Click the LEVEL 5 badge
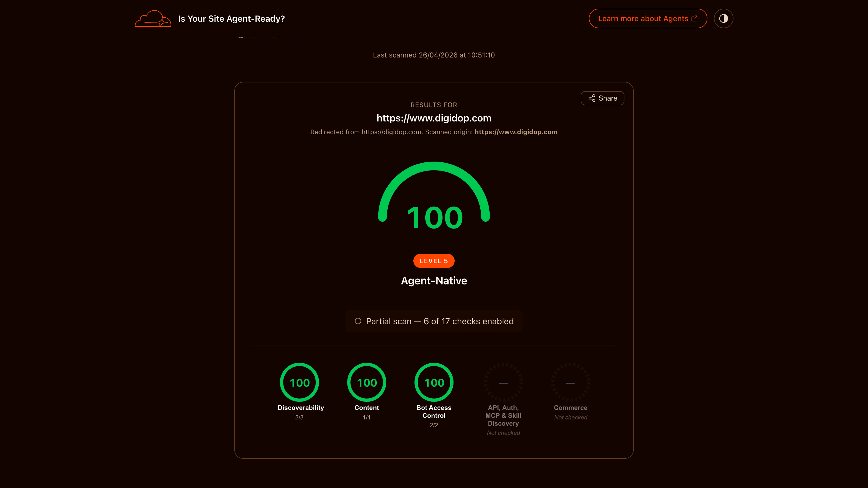The width and height of the screenshot is (868, 488). [434, 260]
